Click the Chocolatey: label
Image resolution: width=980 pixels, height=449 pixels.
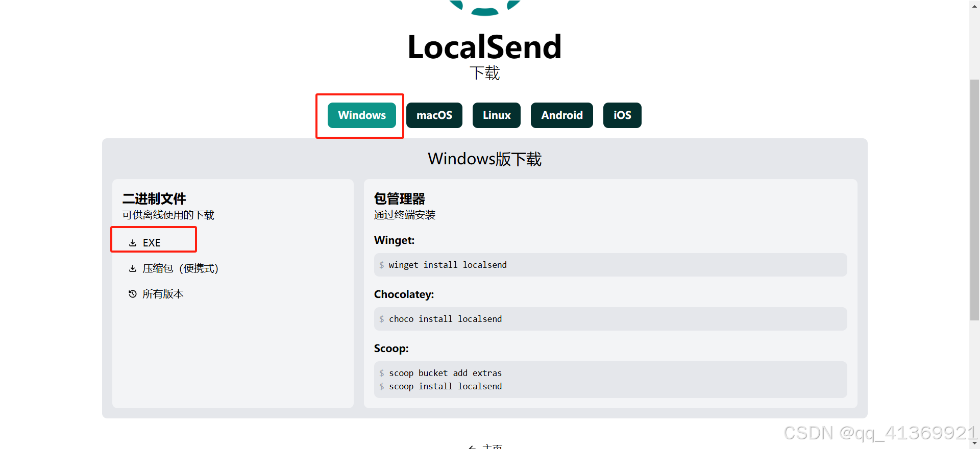(404, 294)
